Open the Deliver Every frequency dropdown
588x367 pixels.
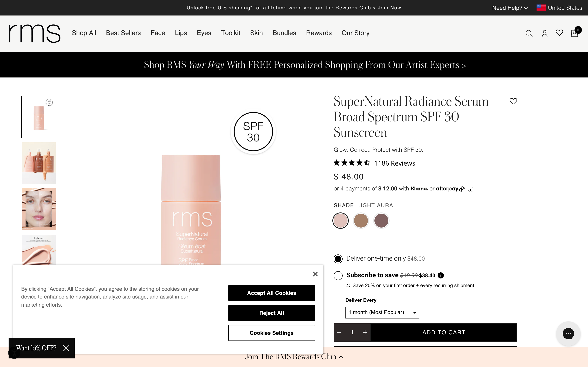pos(382,312)
